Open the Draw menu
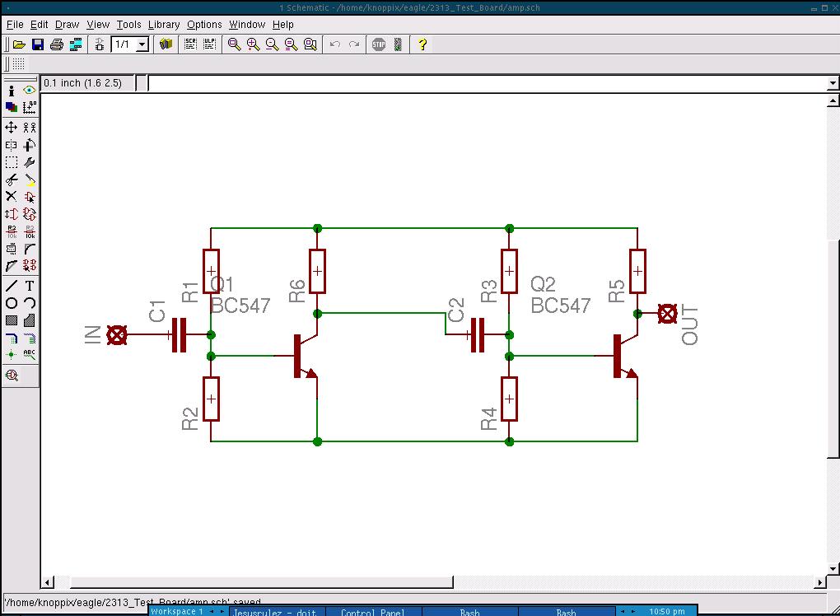Screen dimensions: 840x616 pyautogui.click(x=67, y=25)
